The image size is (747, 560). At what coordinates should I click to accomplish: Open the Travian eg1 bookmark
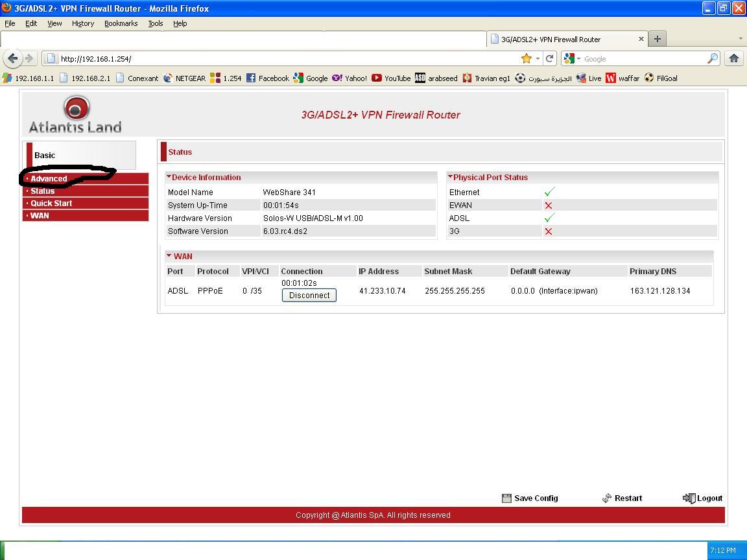point(486,78)
